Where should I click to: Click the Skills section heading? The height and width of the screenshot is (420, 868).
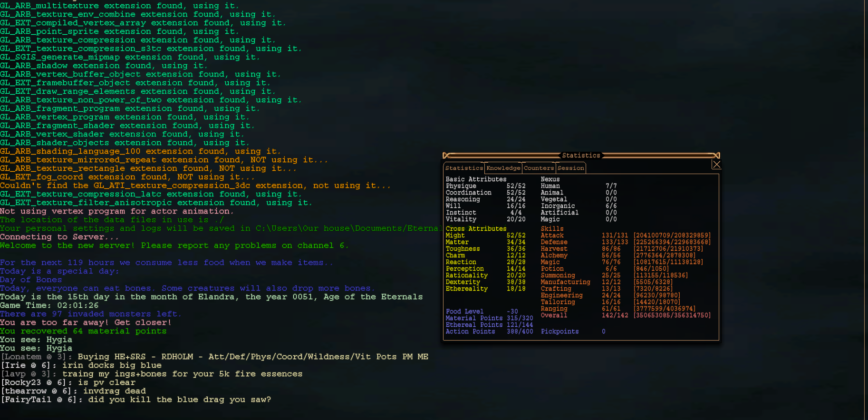552,229
